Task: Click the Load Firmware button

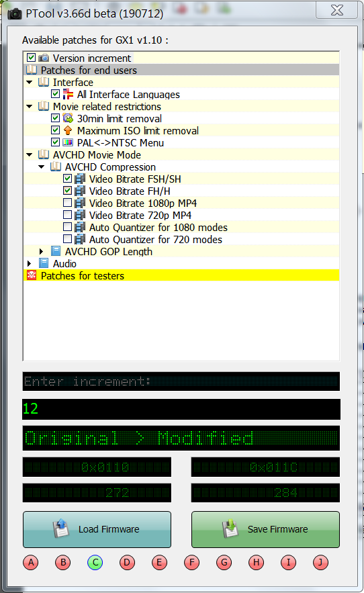Action: 97,529
